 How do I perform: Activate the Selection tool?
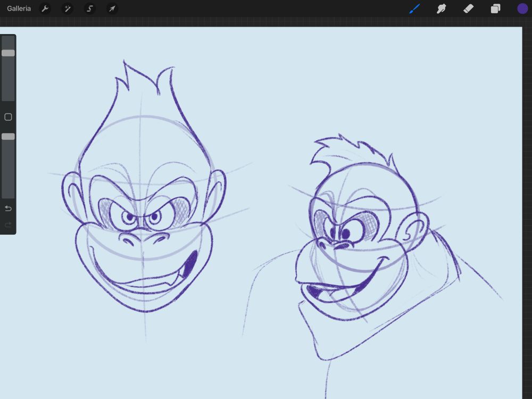point(89,9)
